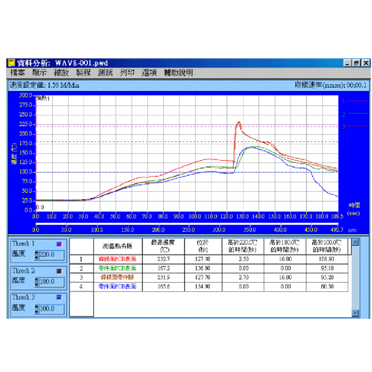
Task: Click the red probe name in row 1
Action: [x=118, y=259]
